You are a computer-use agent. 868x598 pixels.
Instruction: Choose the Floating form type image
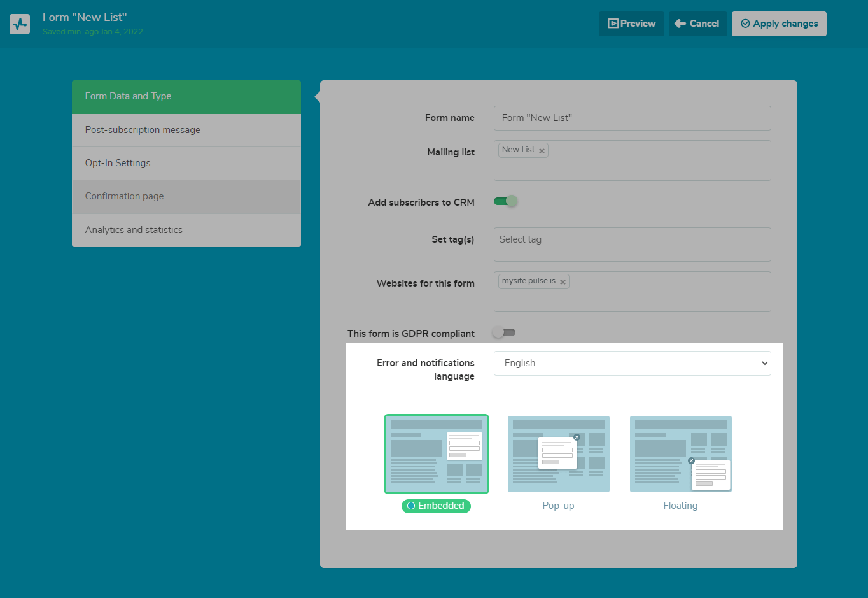tap(680, 454)
